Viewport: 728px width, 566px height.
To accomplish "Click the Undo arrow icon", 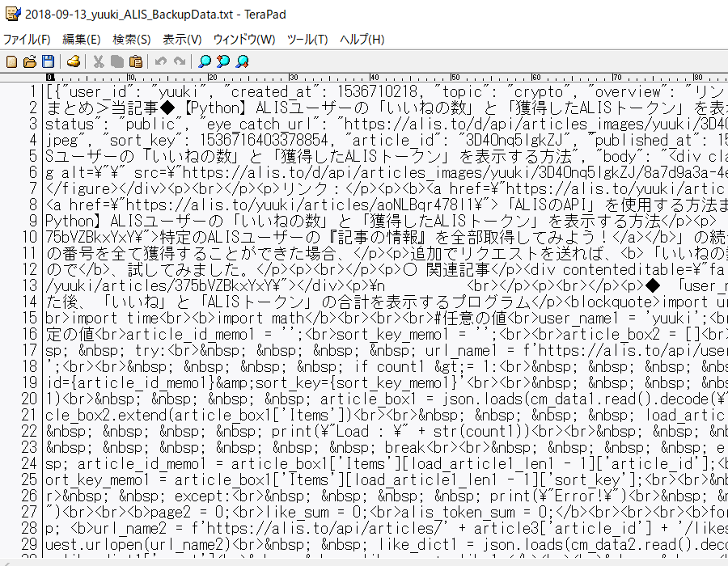I will [x=161, y=61].
